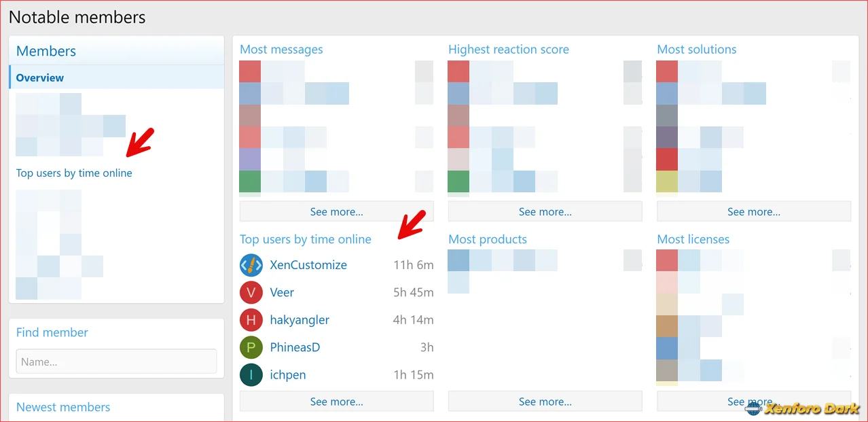This screenshot has width=868, height=422.
Task: Click the 1h 15m time value
Action: click(x=413, y=374)
